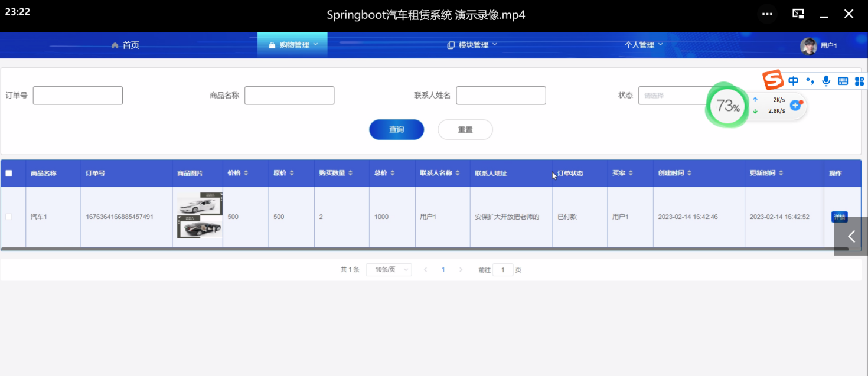Expand the 个人管理 menu
This screenshot has height=376, width=868.
point(644,45)
